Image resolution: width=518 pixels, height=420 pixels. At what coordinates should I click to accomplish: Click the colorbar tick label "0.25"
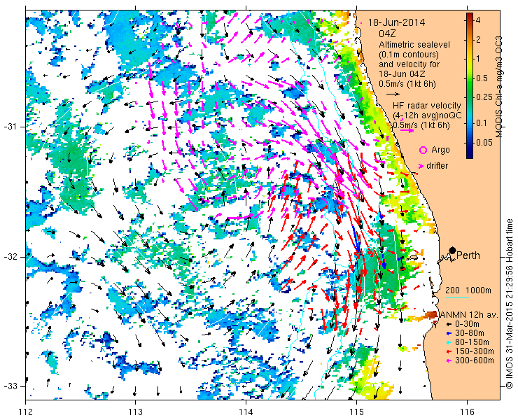pos(484,97)
